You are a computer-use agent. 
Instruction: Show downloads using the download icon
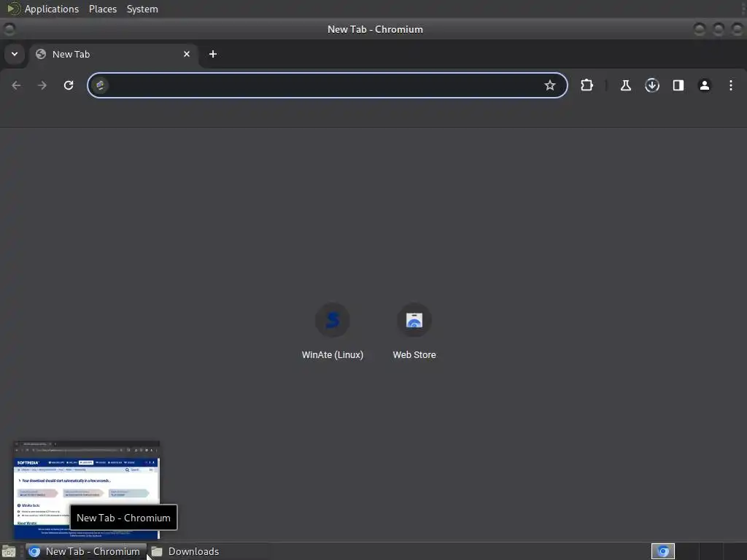pyautogui.click(x=651, y=85)
